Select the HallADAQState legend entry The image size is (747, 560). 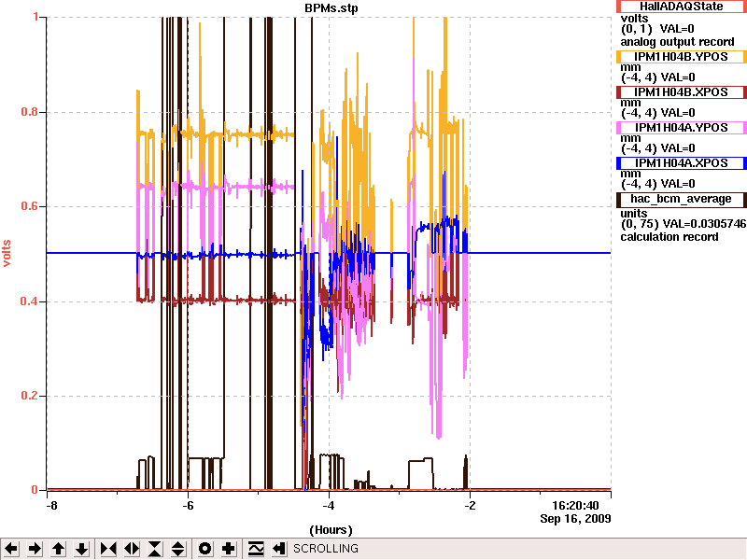[x=682, y=7]
